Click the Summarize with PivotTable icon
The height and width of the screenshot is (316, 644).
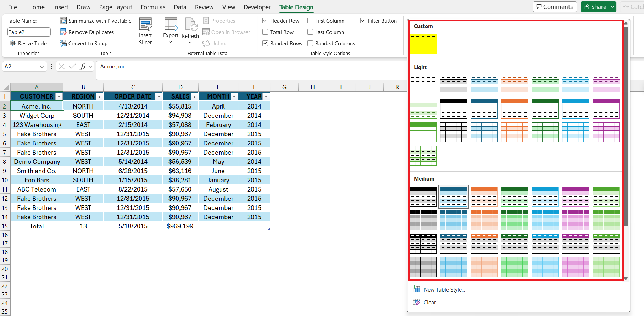point(63,21)
